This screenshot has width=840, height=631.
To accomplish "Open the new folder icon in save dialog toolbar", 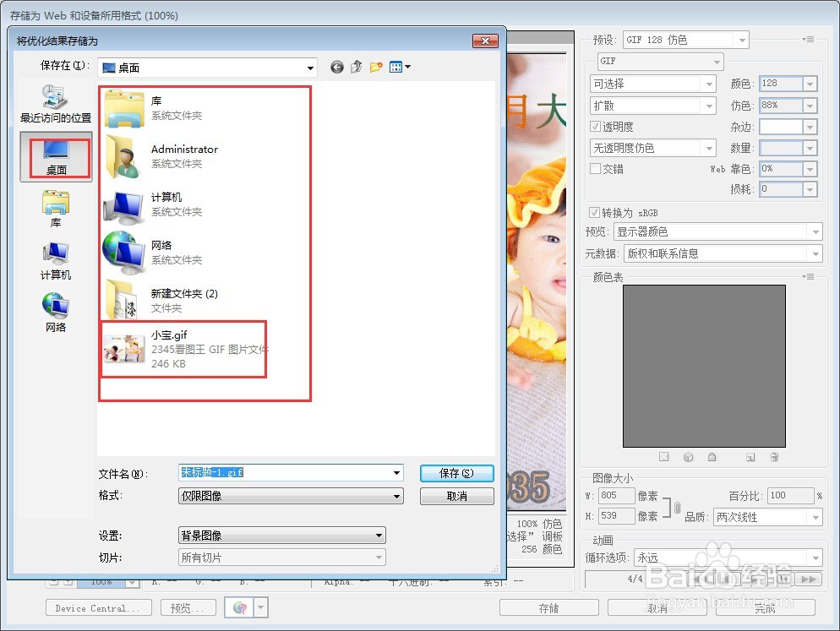I will (375, 68).
